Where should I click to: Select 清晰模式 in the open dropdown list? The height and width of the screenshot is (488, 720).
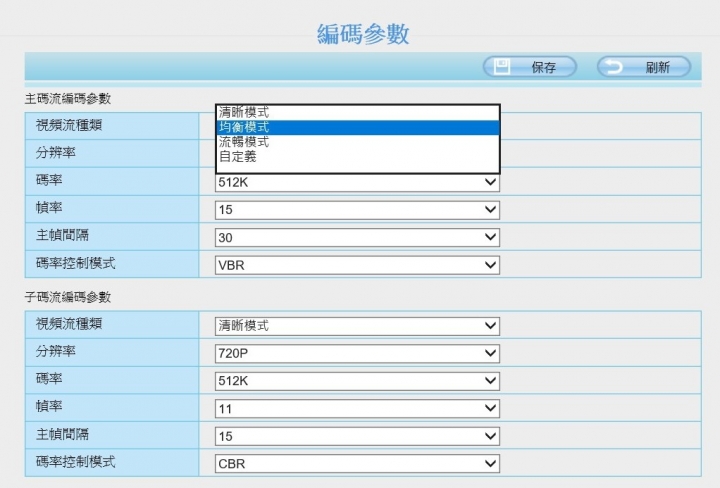(358, 112)
